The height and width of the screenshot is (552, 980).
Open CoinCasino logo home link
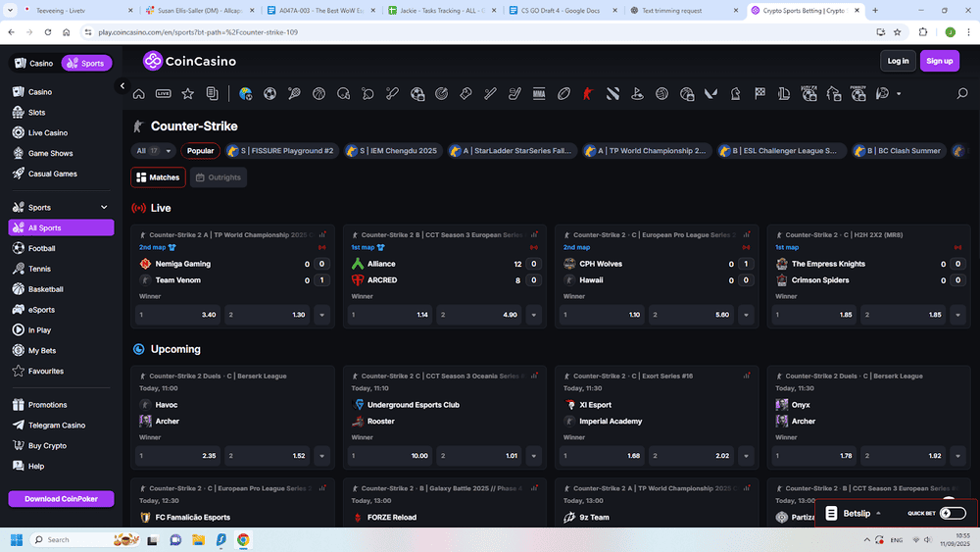(189, 61)
